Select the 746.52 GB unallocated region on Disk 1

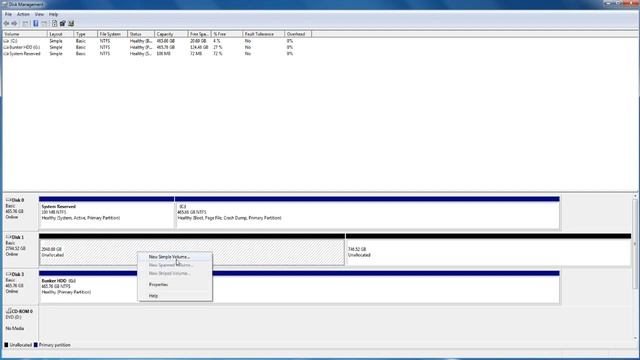488,249
